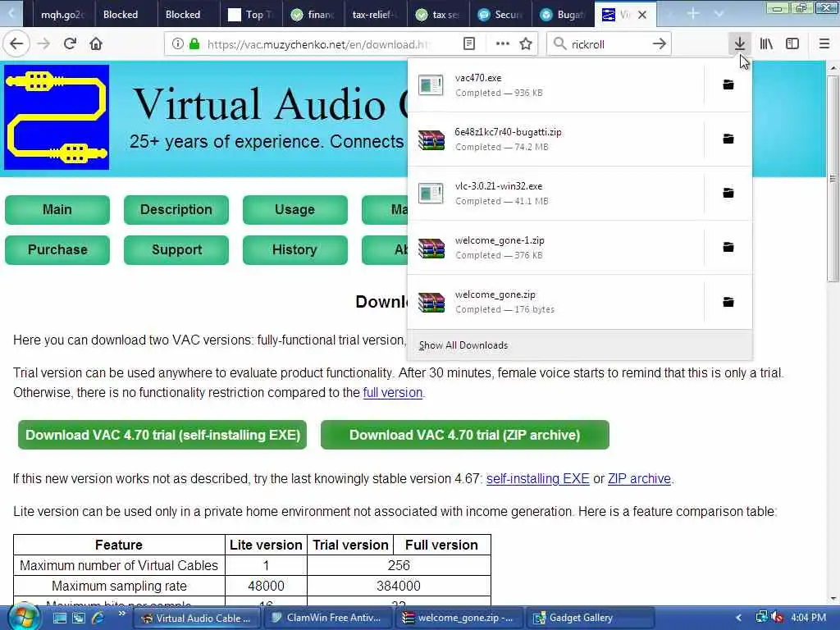Open the Purchase page button
Viewport: 840px width, 630px height.
point(57,249)
